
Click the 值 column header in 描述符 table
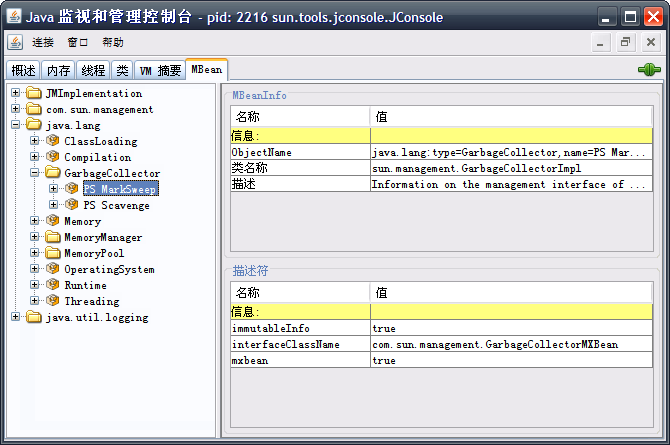pyautogui.click(x=511, y=293)
